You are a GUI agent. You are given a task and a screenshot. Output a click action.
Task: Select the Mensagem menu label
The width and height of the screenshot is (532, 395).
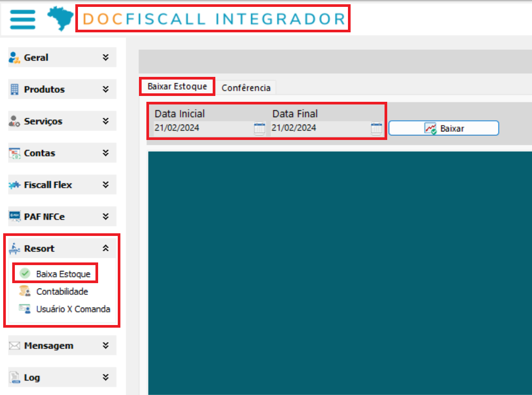tap(48, 346)
